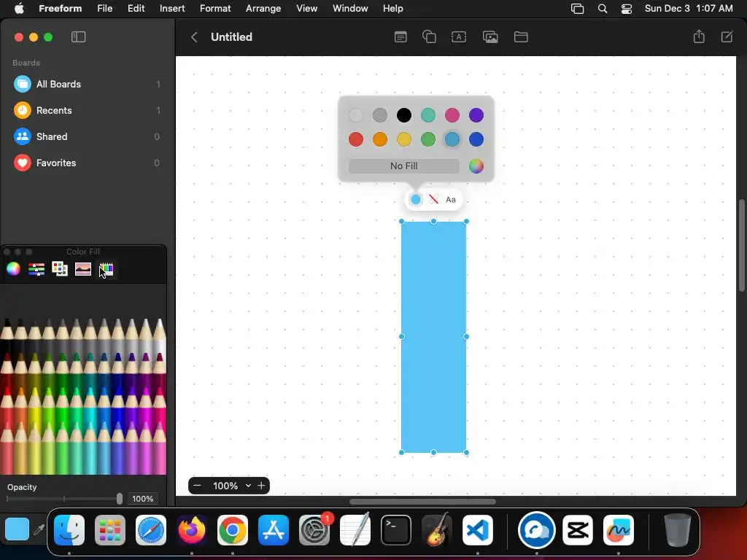Pick the dark blue fill swatch

click(x=476, y=139)
